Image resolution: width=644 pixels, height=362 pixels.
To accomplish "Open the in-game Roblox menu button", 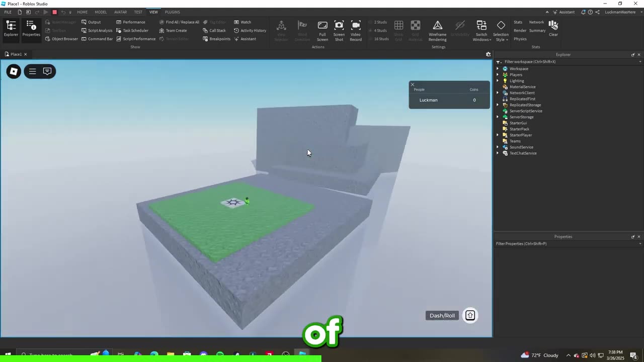I will [14, 71].
